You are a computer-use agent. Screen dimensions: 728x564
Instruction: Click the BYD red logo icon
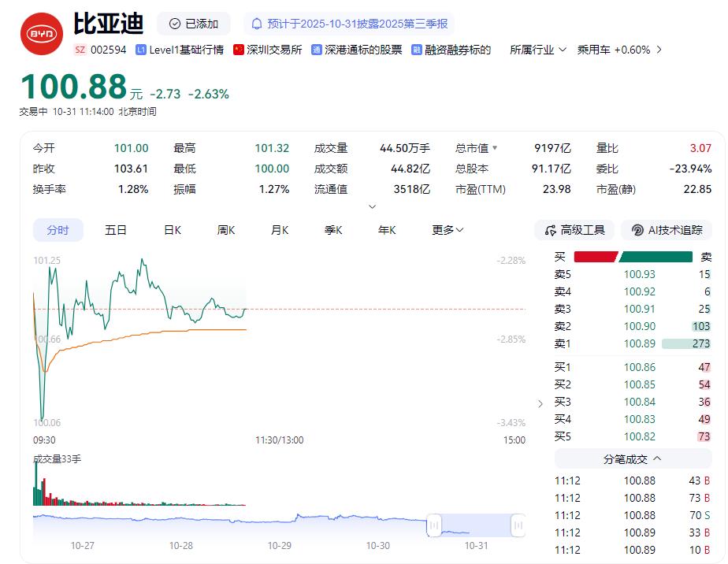pyautogui.click(x=41, y=34)
